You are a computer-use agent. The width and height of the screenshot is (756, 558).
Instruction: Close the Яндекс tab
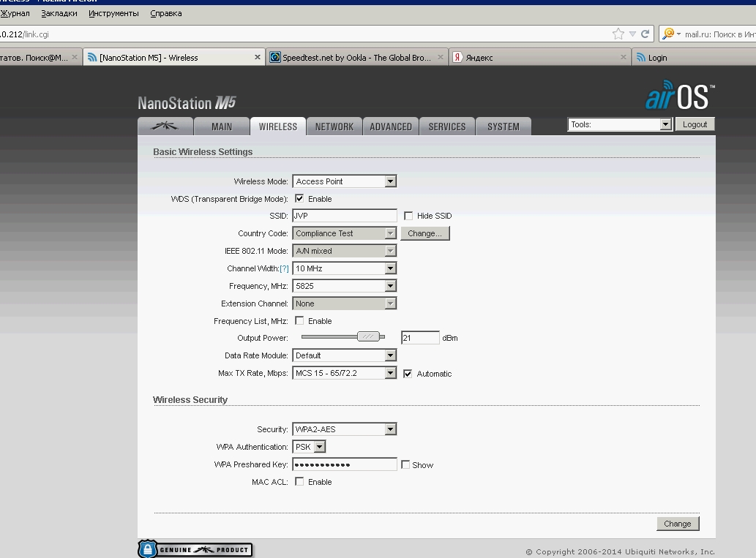623,57
